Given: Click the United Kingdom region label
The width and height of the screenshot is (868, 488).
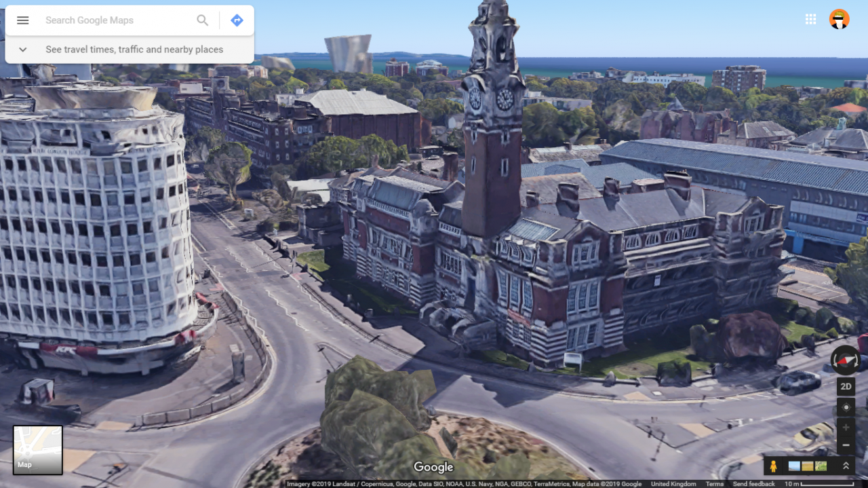Looking at the screenshot, I should point(672,484).
